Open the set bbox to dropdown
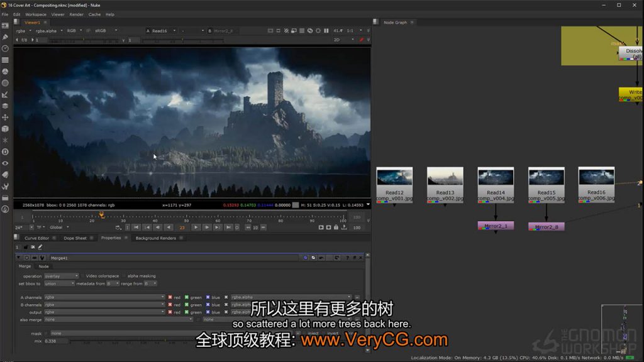This screenshot has height=362, width=644. (60, 283)
